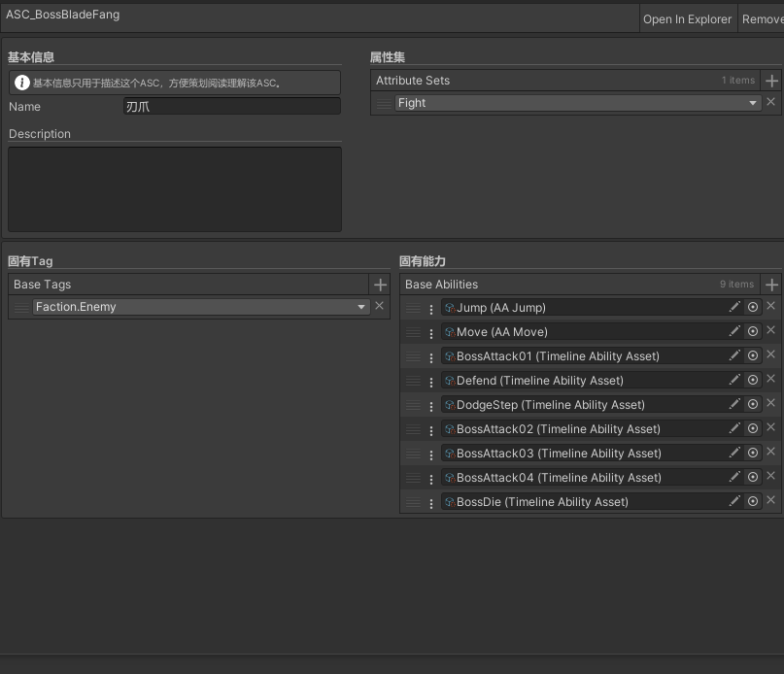The width and height of the screenshot is (784, 674).
Task: Click pencil icon on Defend ability row
Action: pos(734,380)
